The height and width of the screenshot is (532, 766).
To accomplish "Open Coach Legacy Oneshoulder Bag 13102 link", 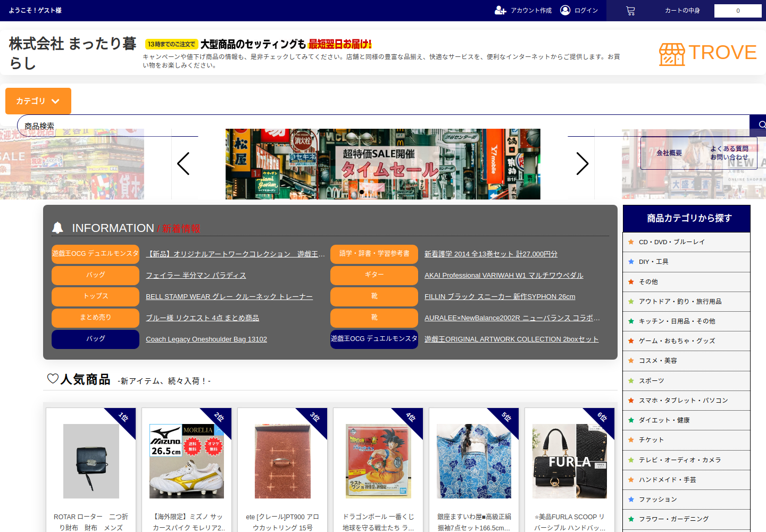I will [x=206, y=339].
